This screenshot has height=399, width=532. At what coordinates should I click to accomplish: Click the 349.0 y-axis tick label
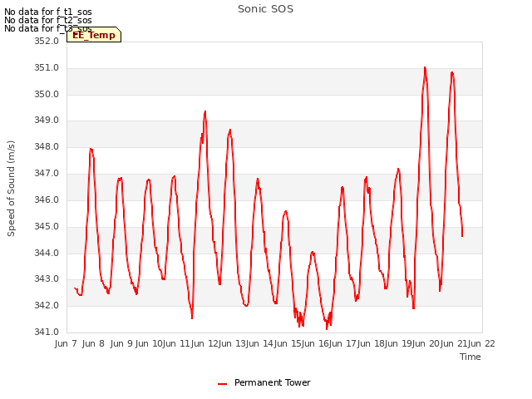coord(47,120)
